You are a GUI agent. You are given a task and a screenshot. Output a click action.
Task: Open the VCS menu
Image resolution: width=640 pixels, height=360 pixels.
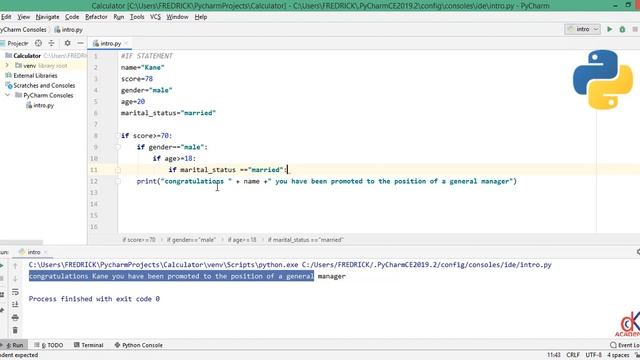coord(155,17)
